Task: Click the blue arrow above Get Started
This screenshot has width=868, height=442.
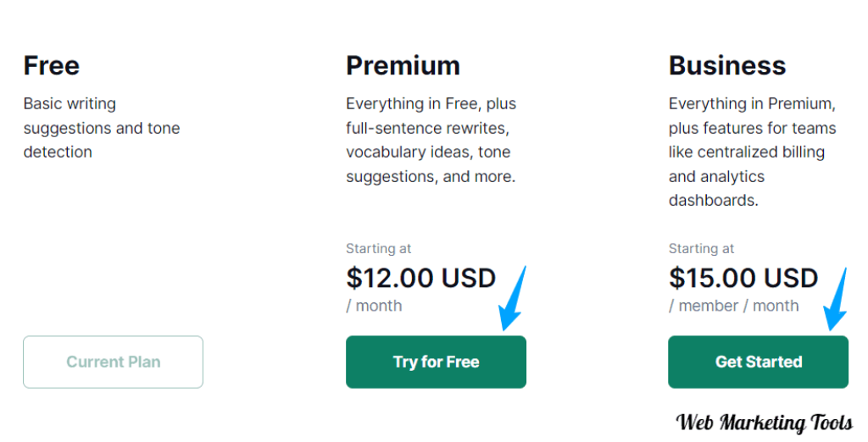Action: tap(835, 299)
